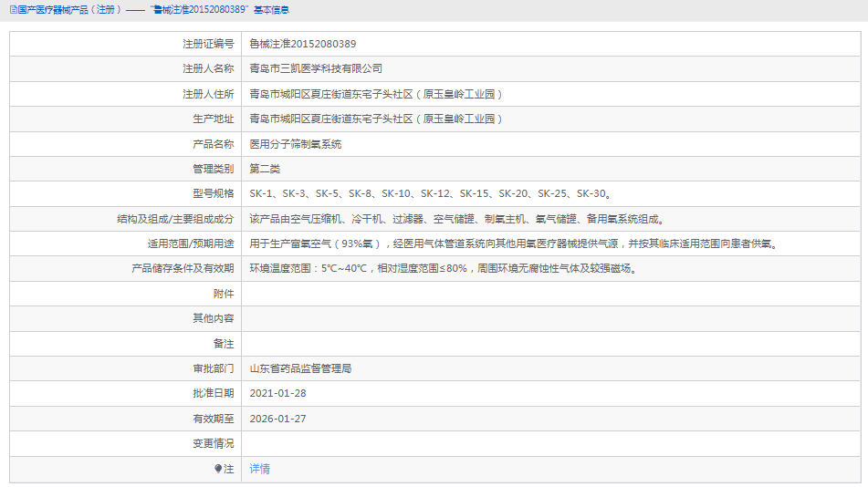The width and height of the screenshot is (868, 487).
Task: Click the 注册人名称 label
Action: click(x=208, y=68)
